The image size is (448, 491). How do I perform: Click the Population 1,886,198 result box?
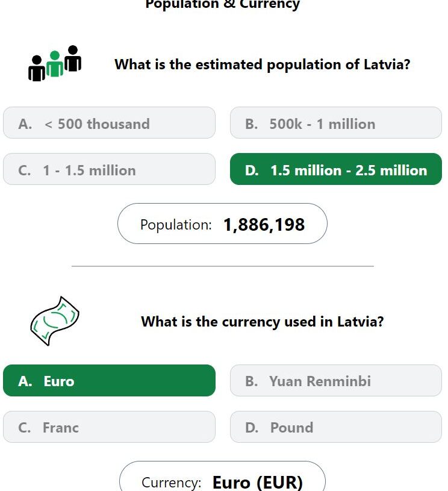(x=222, y=224)
